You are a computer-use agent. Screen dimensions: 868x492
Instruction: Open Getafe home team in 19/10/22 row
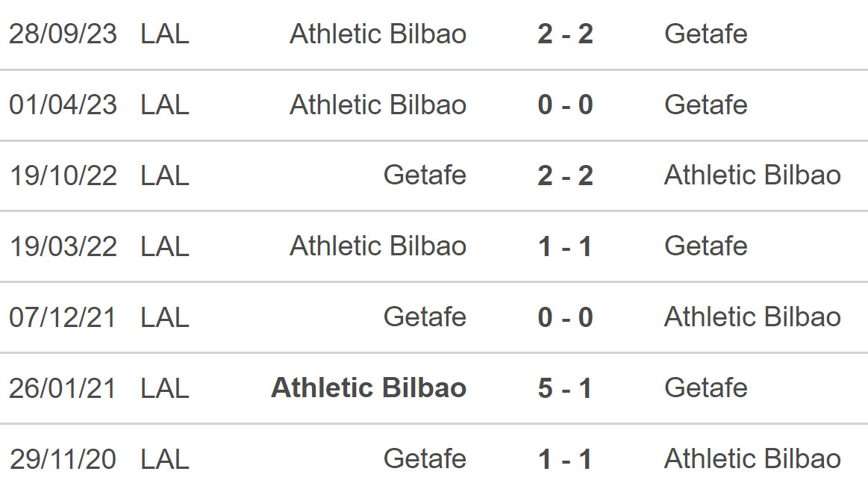[425, 175]
